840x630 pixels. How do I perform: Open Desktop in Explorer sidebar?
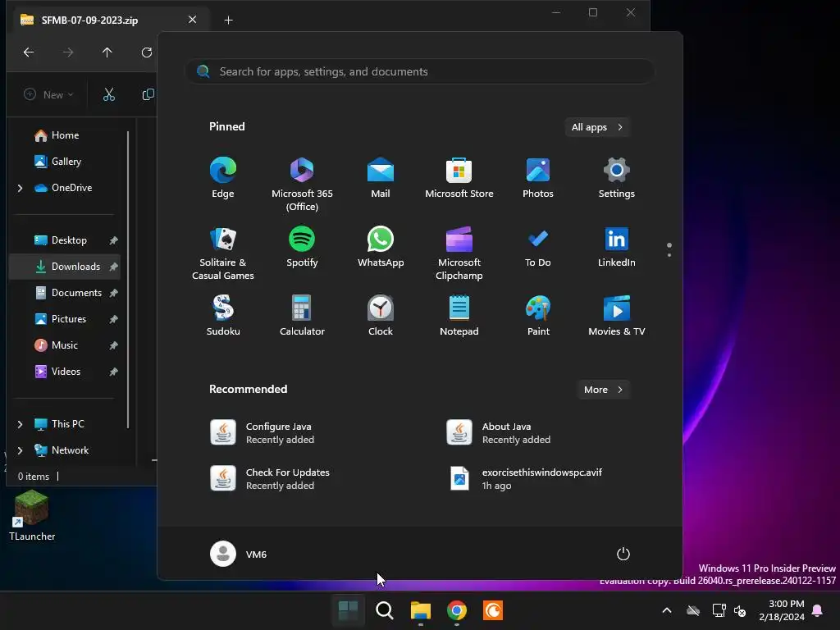click(69, 240)
